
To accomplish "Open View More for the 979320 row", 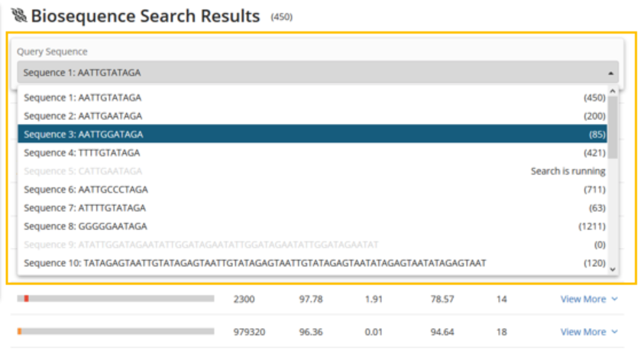I will [x=582, y=332].
